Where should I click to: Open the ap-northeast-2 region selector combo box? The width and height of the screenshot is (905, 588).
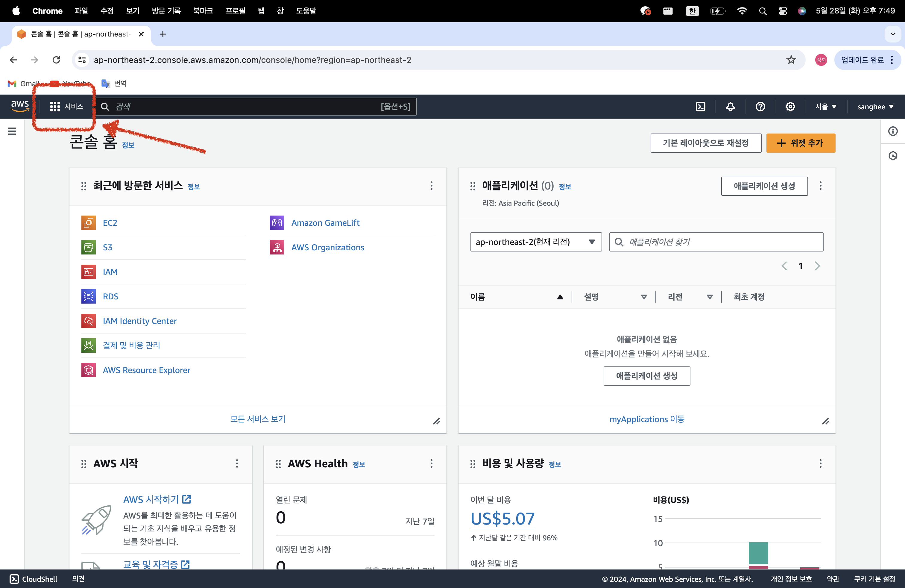click(x=535, y=242)
